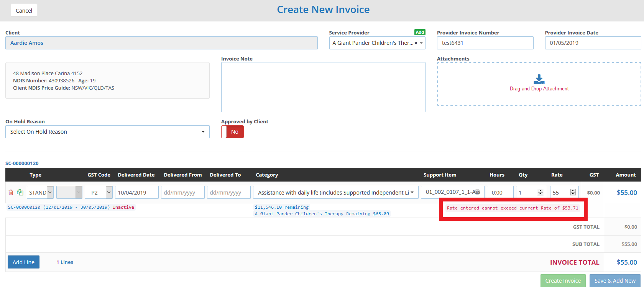Click the Create Invoice button
The image size is (644, 293).
click(563, 281)
